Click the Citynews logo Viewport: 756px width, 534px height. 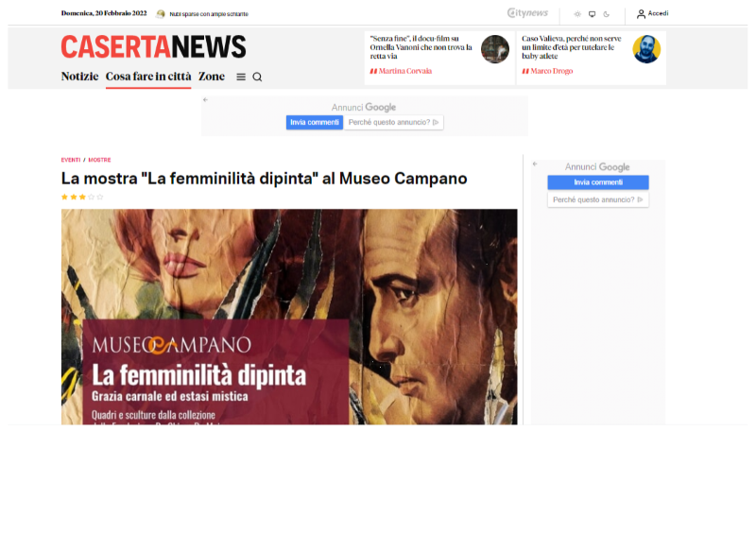tap(527, 13)
